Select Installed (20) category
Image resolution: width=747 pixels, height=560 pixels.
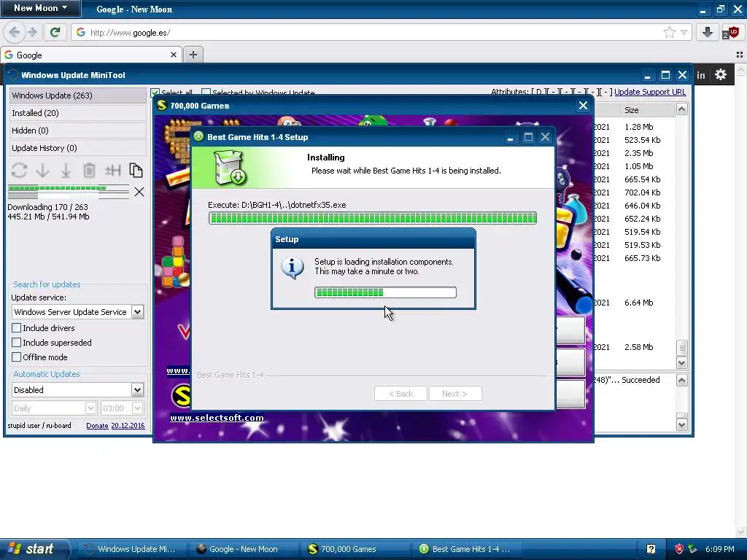coord(77,113)
